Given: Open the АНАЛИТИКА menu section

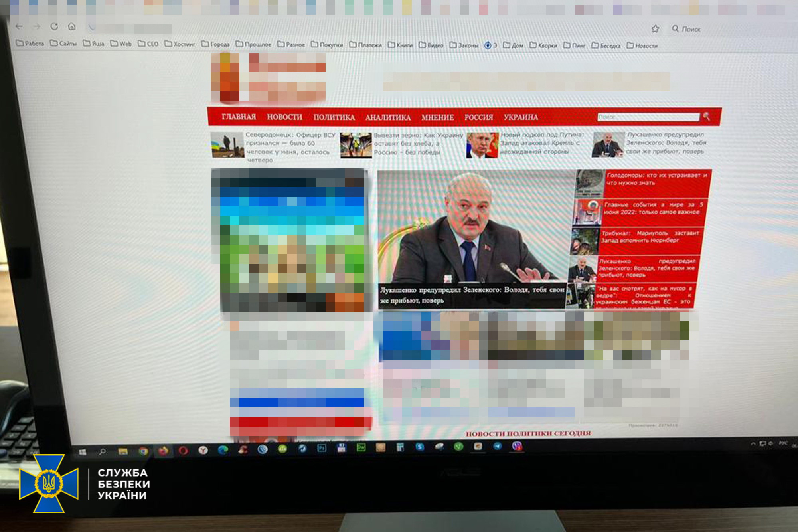Looking at the screenshot, I should [388, 117].
